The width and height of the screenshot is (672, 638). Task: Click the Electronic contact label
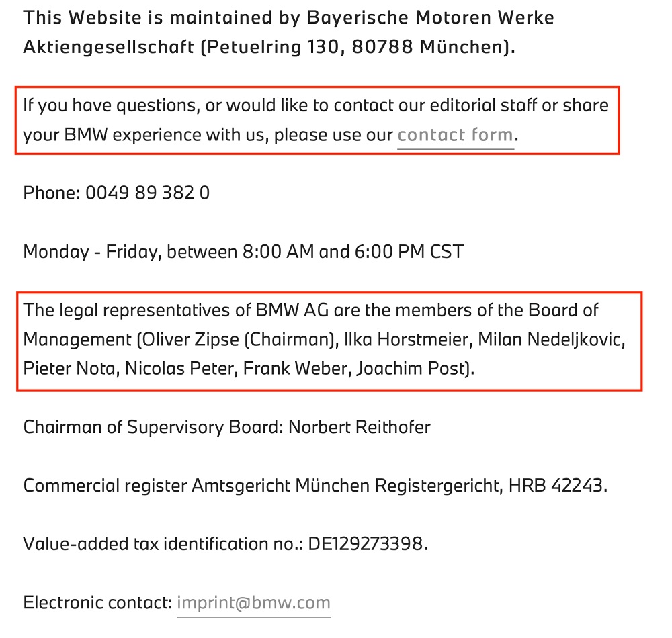[x=97, y=603]
